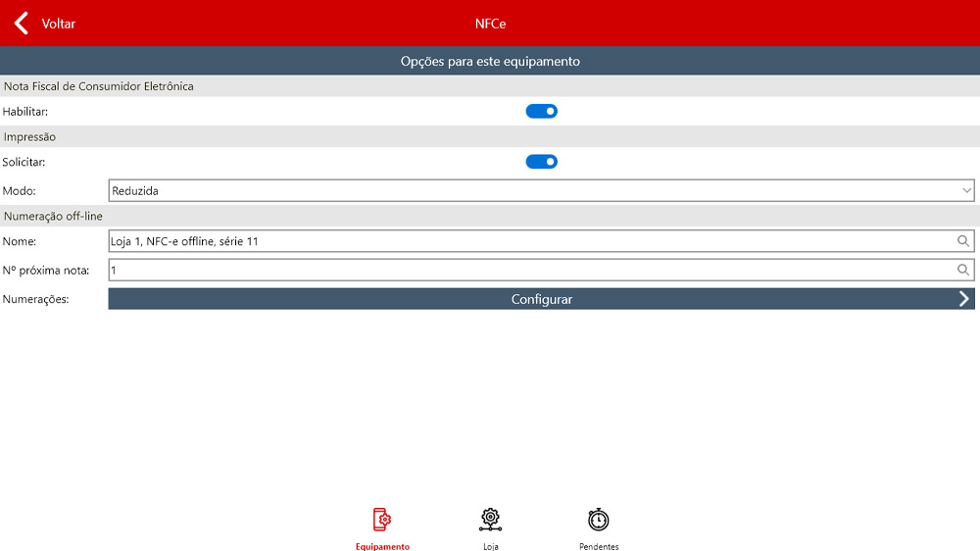The width and height of the screenshot is (980, 551).
Task: Click the search icon in Nome field
Action: 963,241
